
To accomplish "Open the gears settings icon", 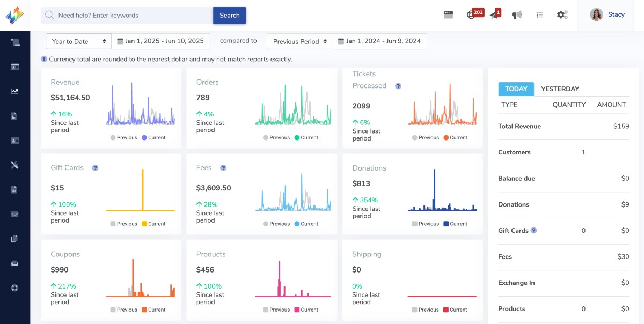I will tap(562, 15).
